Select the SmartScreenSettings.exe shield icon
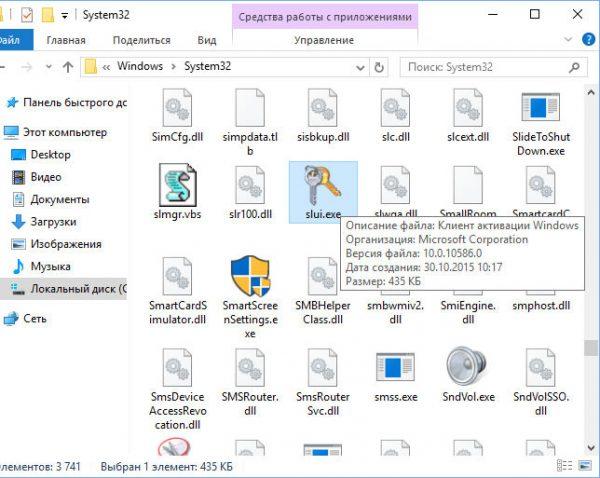 tap(250, 276)
